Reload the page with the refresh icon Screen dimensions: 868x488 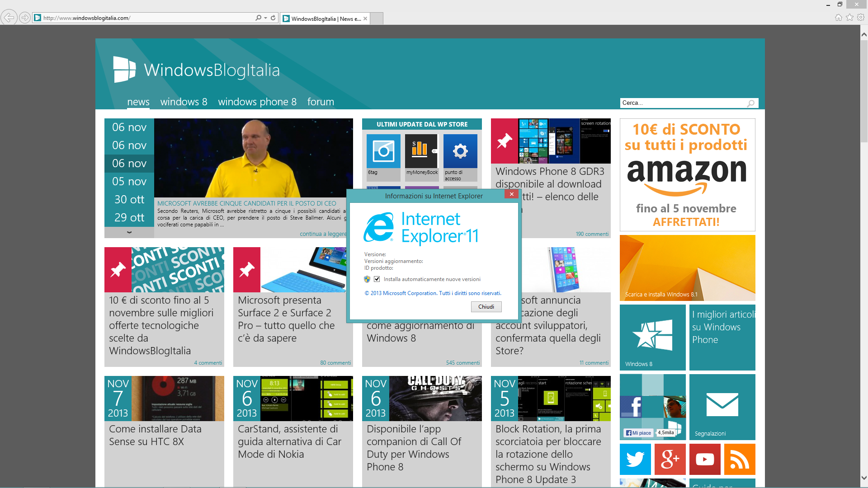click(x=273, y=18)
